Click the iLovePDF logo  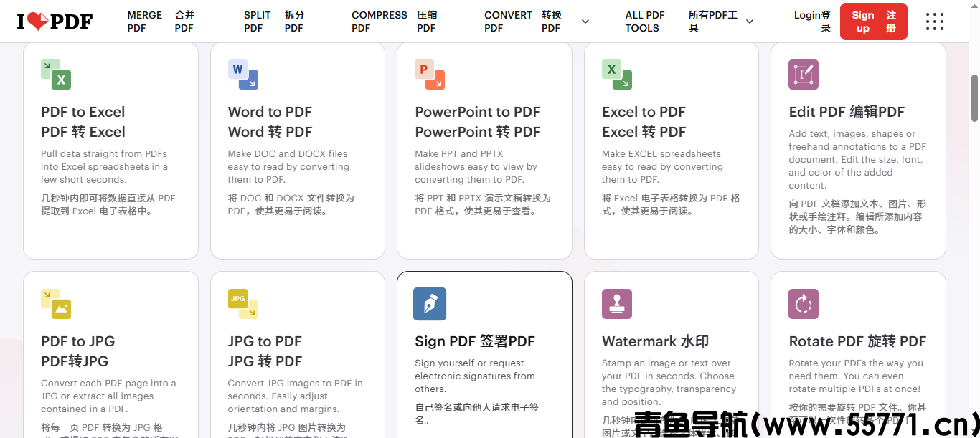[x=55, y=22]
